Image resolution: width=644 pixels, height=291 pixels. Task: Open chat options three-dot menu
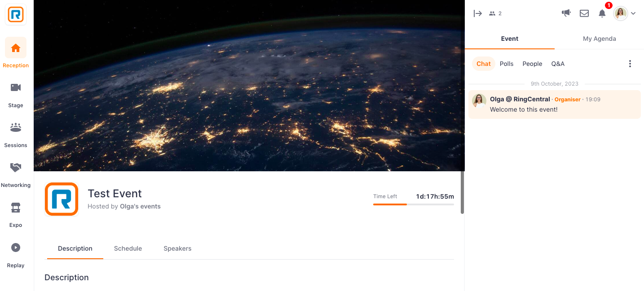[630, 64]
